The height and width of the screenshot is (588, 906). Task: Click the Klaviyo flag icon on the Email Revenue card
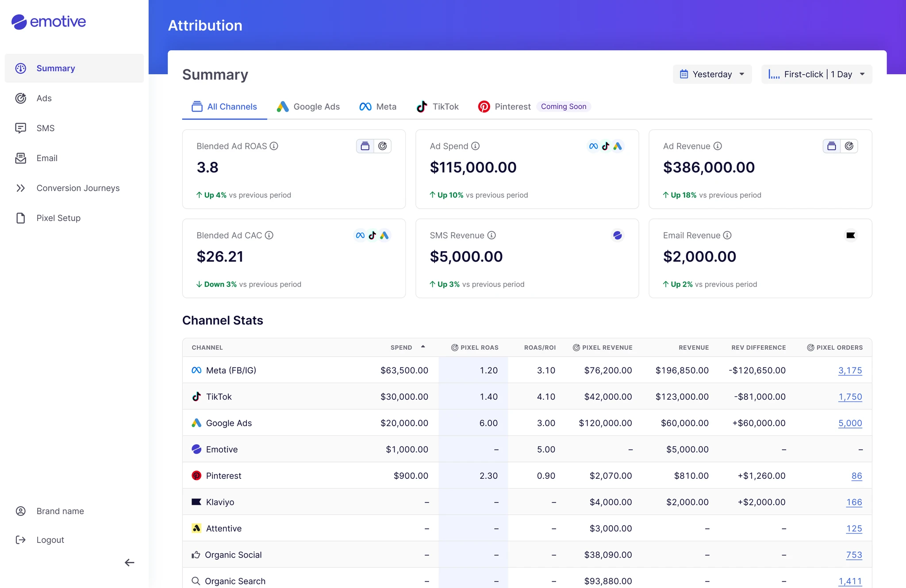point(850,236)
